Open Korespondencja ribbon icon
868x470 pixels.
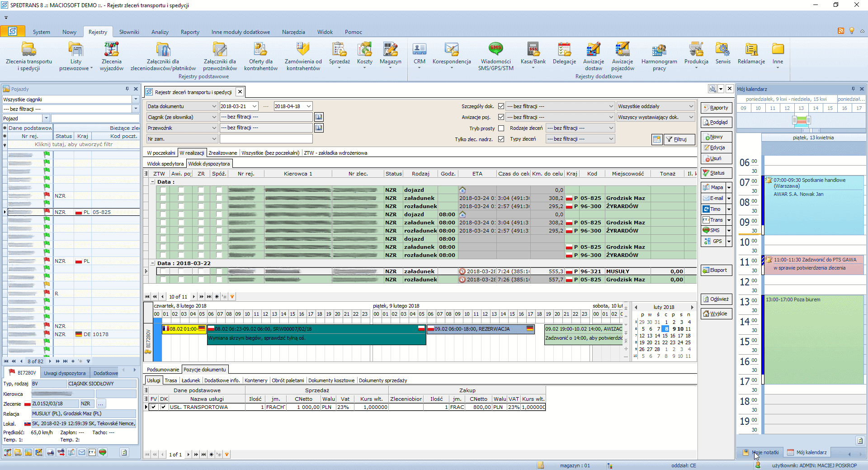click(452, 56)
